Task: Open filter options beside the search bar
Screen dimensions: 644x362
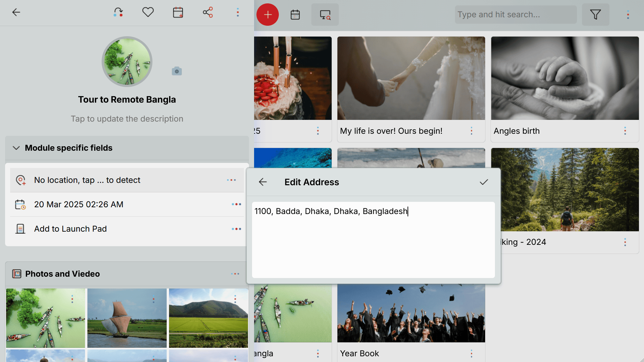Action: 596,14
